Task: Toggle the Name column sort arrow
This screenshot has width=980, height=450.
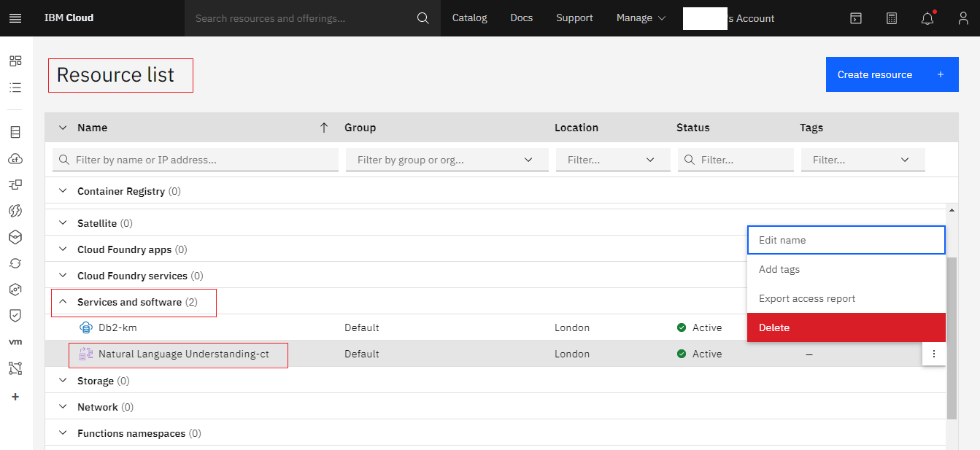Action: coord(324,128)
